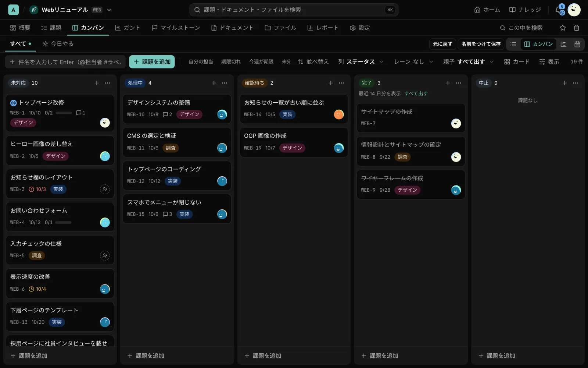Toggle the 自分の担当 quick filter
This screenshot has width=588, height=368.
tap(201, 62)
